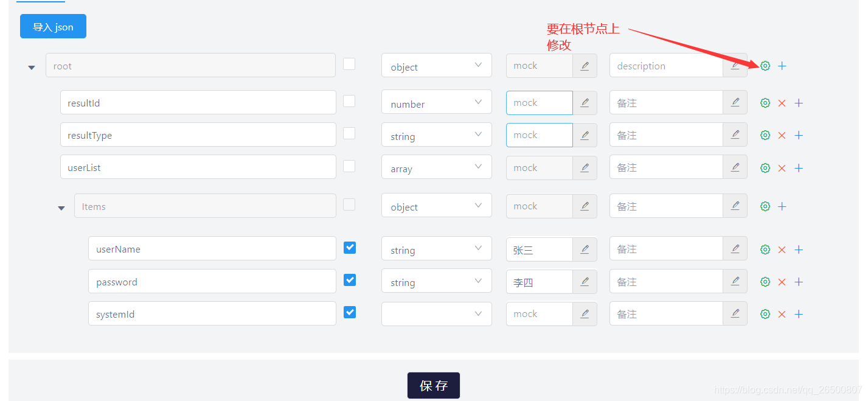Image resolution: width=868 pixels, height=401 pixels.
Task: Enable the checkbox next to resultId
Action: (x=350, y=101)
